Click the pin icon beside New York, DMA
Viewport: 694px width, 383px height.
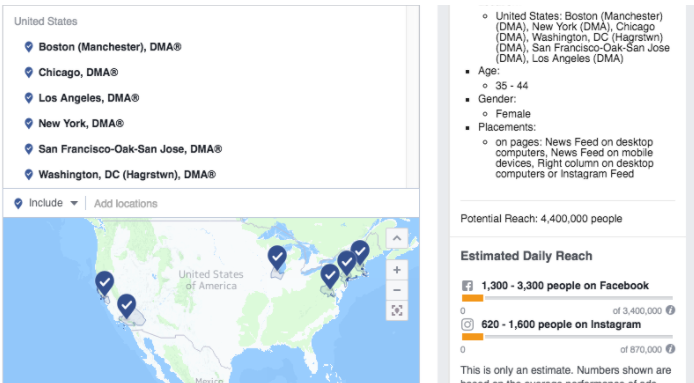point(29,124)
